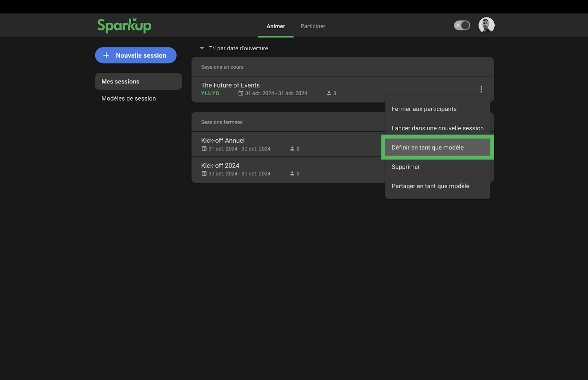Choose Supprimer in the context menu
588x380 pixels.
pos(405,167)
